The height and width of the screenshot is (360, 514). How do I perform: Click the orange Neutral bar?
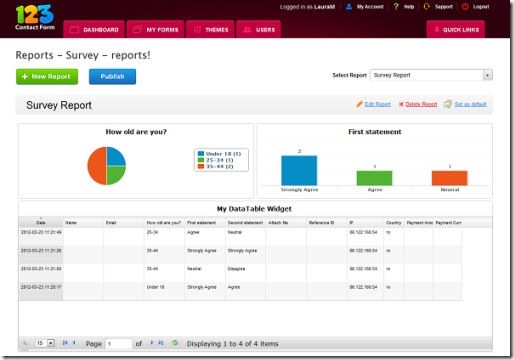coord(450,178)
